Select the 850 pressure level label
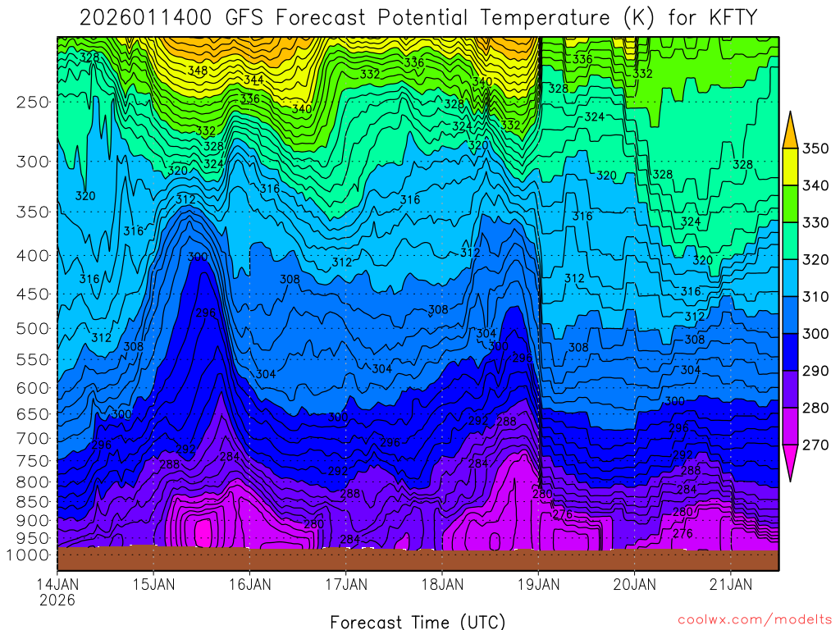 (33, 501)
